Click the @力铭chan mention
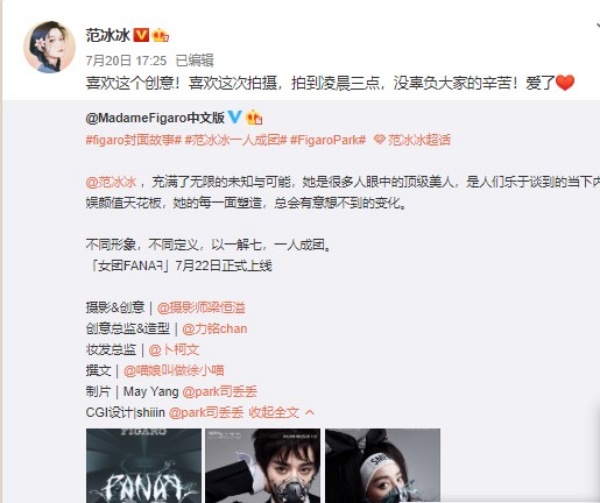This screenshot has height=503, width=600. coord(215,329)
